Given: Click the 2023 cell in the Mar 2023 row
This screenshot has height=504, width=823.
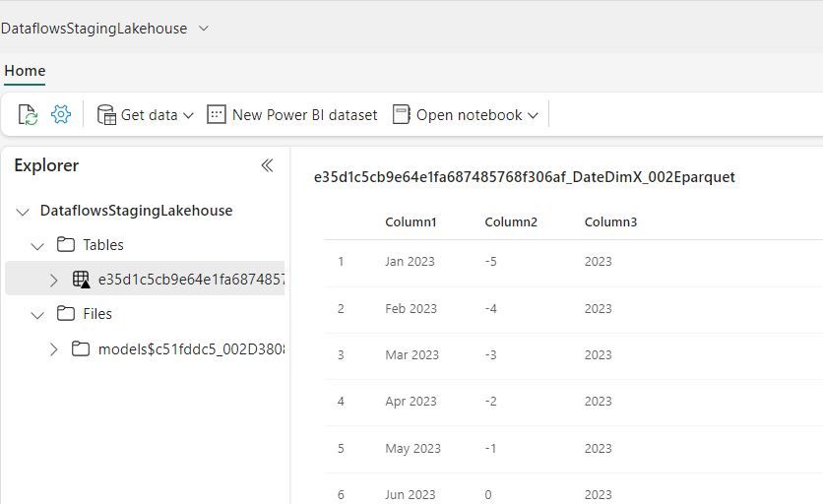Looking at the screenshot, I should [x=599, y=355].
